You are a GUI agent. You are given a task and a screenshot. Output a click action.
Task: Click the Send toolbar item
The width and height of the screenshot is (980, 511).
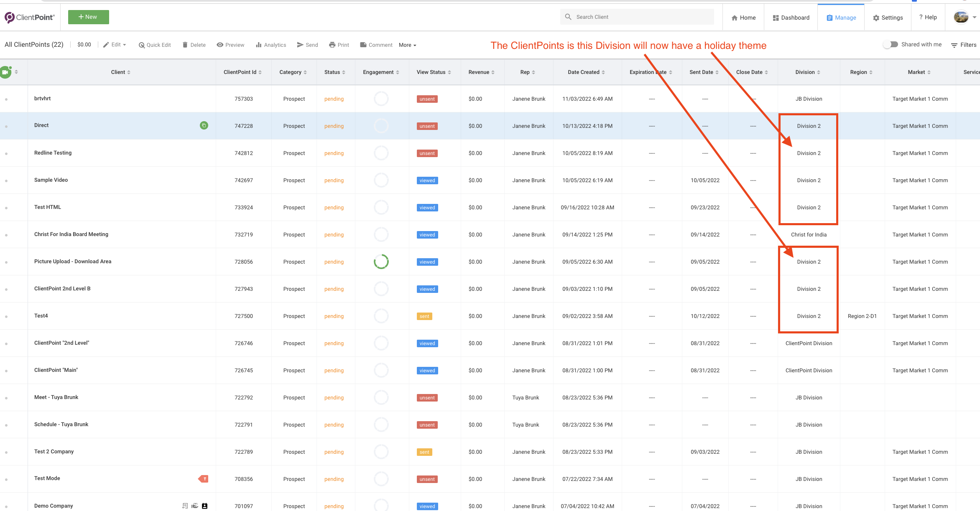[307, 45]
